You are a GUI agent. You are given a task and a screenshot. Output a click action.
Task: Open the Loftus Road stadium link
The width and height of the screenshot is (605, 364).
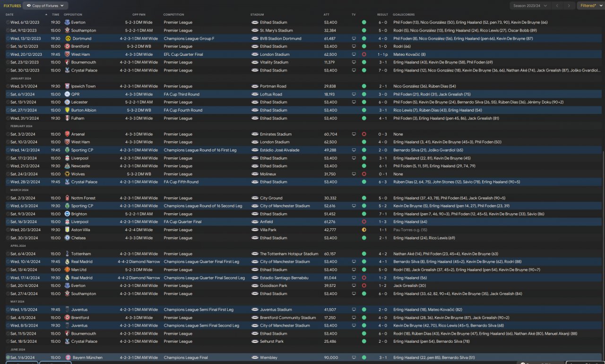[x=271, y=94]
